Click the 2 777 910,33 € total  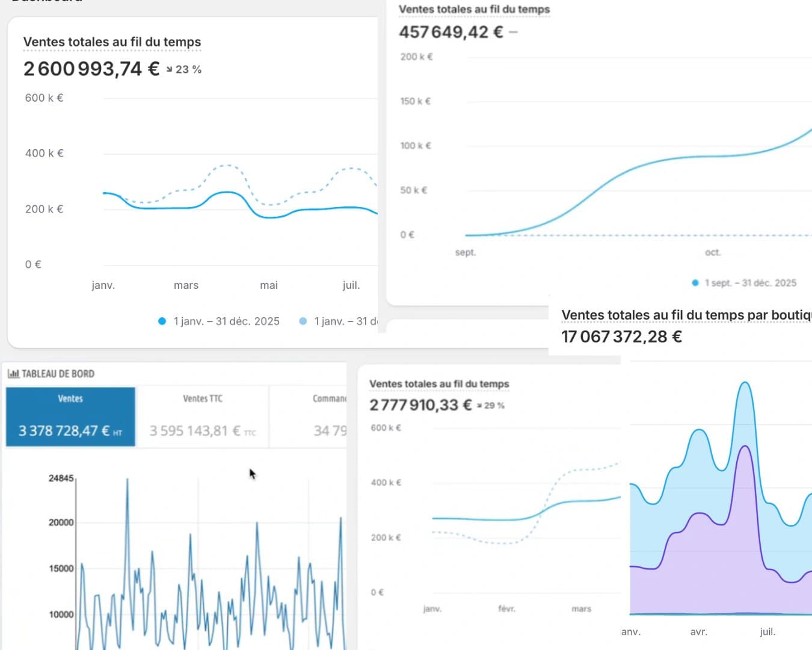(x=420, y=405)
